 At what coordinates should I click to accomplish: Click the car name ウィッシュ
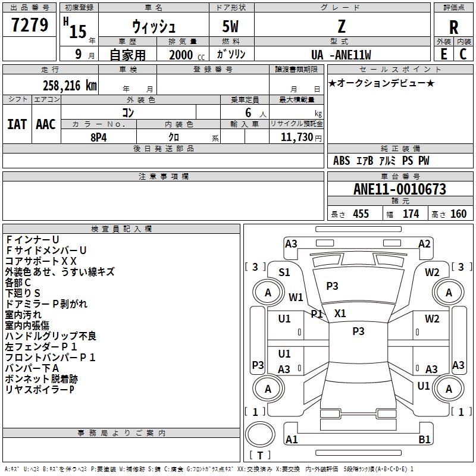153,27
